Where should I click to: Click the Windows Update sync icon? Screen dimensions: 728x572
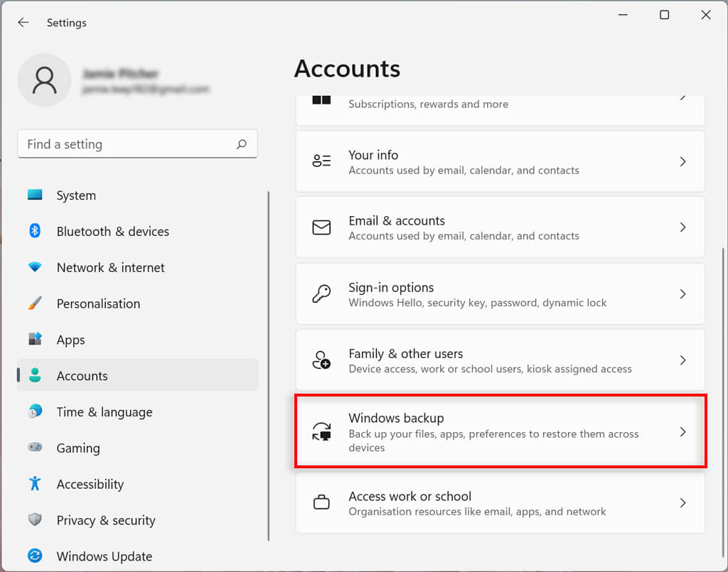pyautogui.click(x=35, y=556)
